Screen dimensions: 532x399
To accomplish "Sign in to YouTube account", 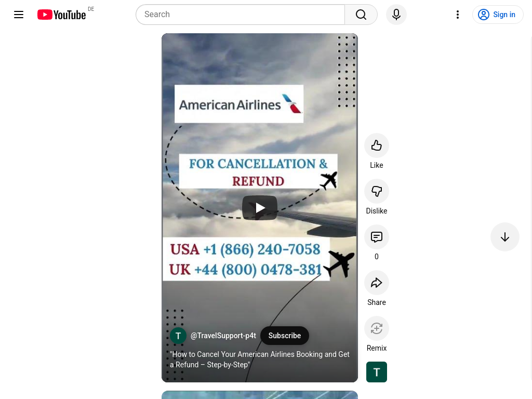I will [498, 15].
